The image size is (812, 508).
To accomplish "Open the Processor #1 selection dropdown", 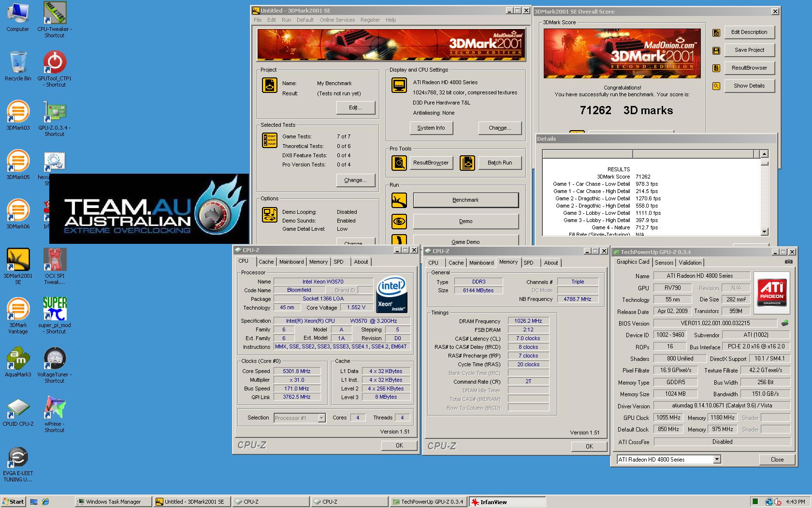I will point(321,418).
